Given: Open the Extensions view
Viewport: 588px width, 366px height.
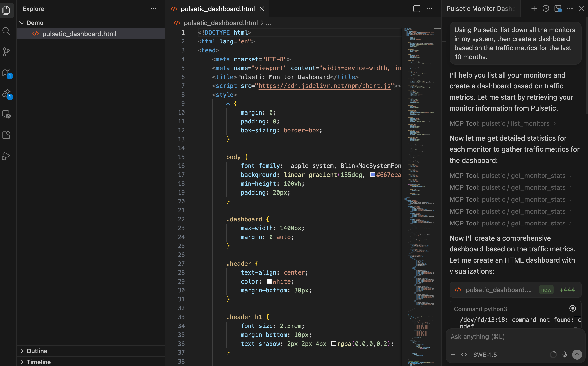Looking at the screenshot, I should click(x=7, y=135).
